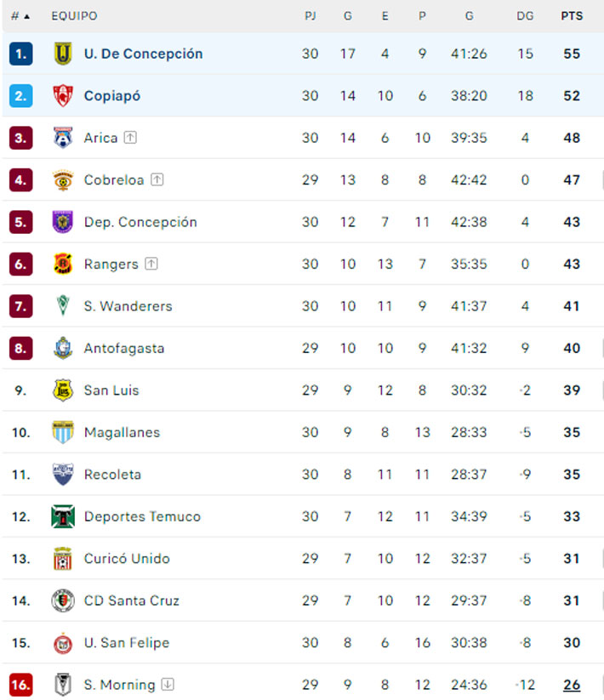
Task: Click the Copiapó team crest
Action: 63,95
